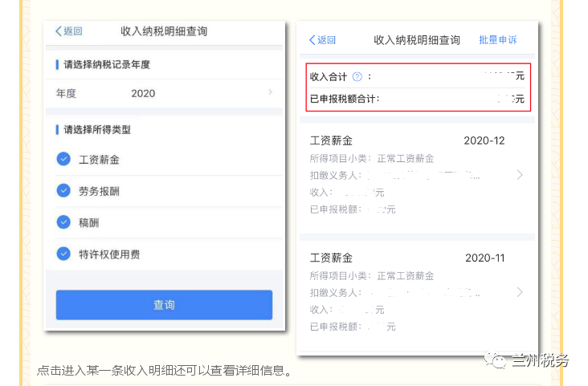The width and height of the screenshot is (588, 386).
Task: Deselect the 稿酬 checkbox
Action: (63, 222)
